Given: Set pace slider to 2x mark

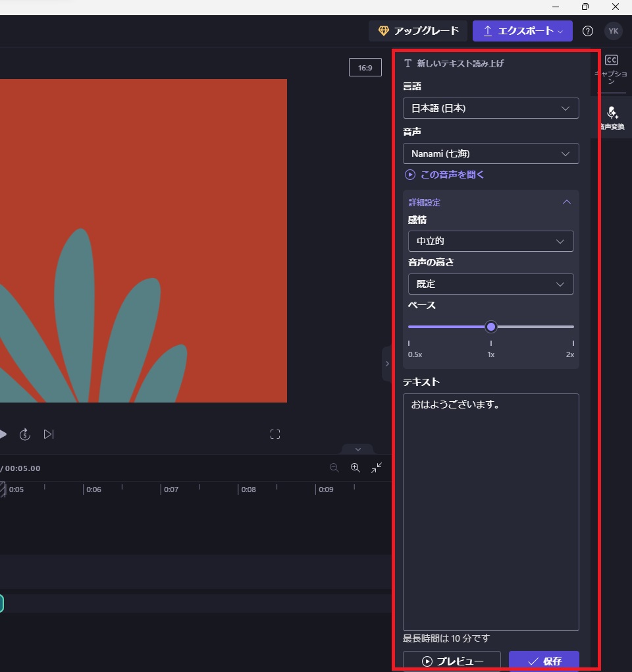Looking at the screenshot, I should (573, 327).
